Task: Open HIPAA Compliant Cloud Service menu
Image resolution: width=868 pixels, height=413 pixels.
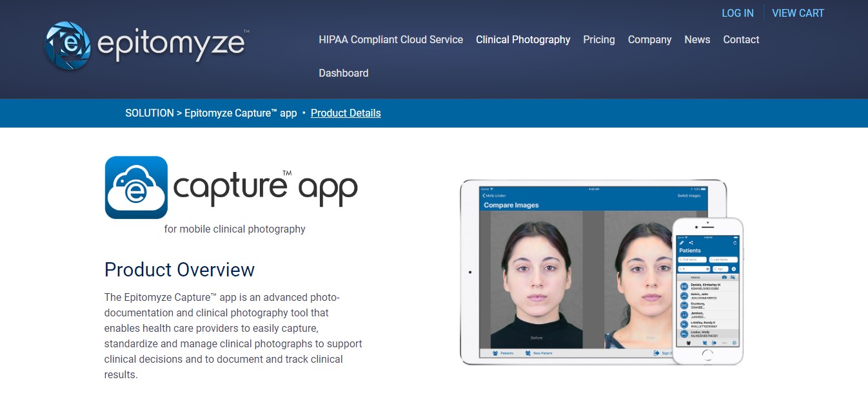Action: tap(391, 39)
